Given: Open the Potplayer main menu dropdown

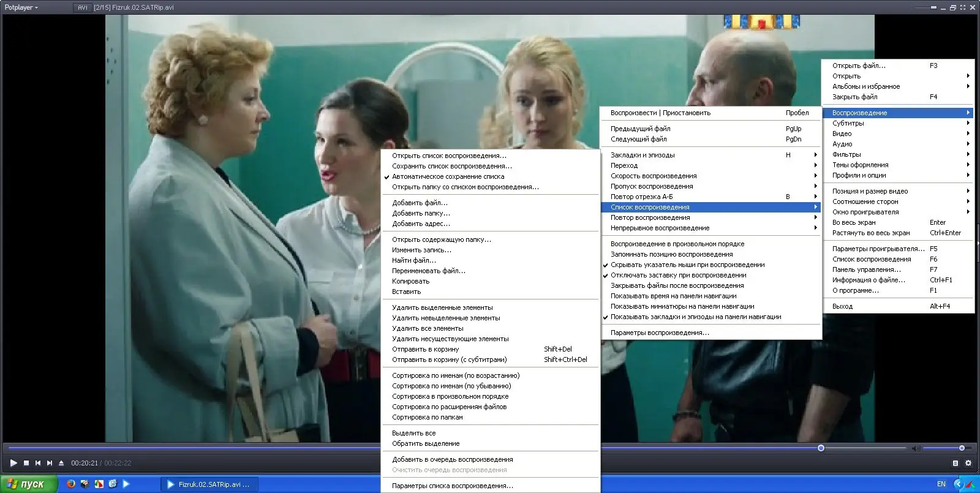Looking at the screenshot, I should (21, 7).
